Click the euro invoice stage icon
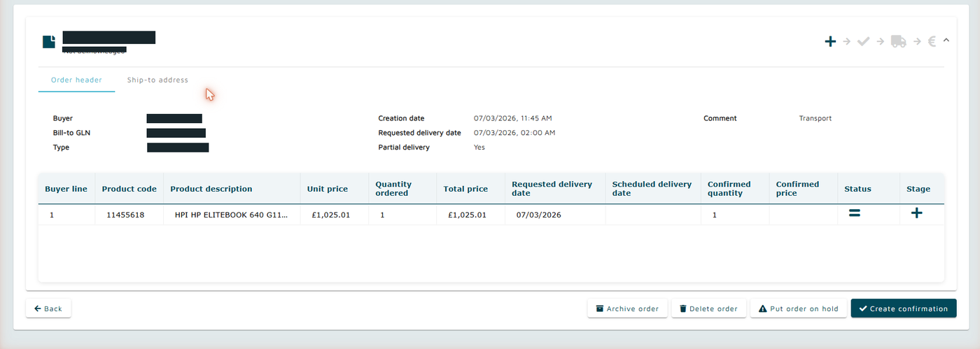Image resolution: width=980 pixels, height=349 pixels. tap(932, 41)
